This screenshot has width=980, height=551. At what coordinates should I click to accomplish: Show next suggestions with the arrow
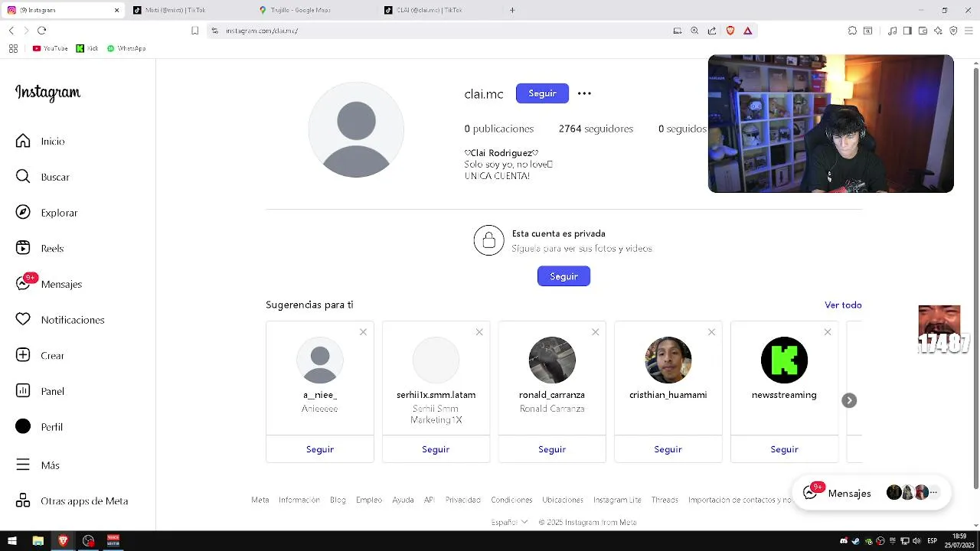pos(849,400)
